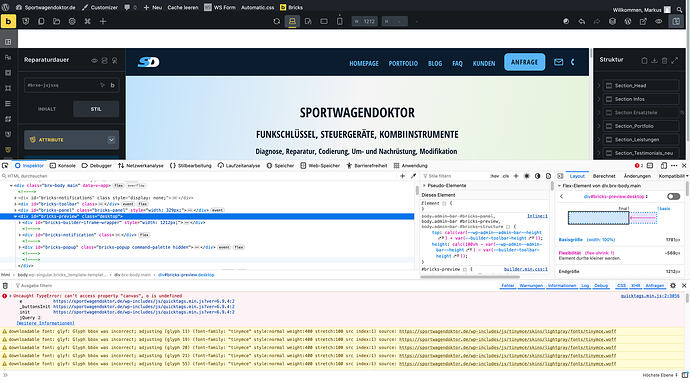Click the trash icon in Struktur header

click(x=664, y=60)
